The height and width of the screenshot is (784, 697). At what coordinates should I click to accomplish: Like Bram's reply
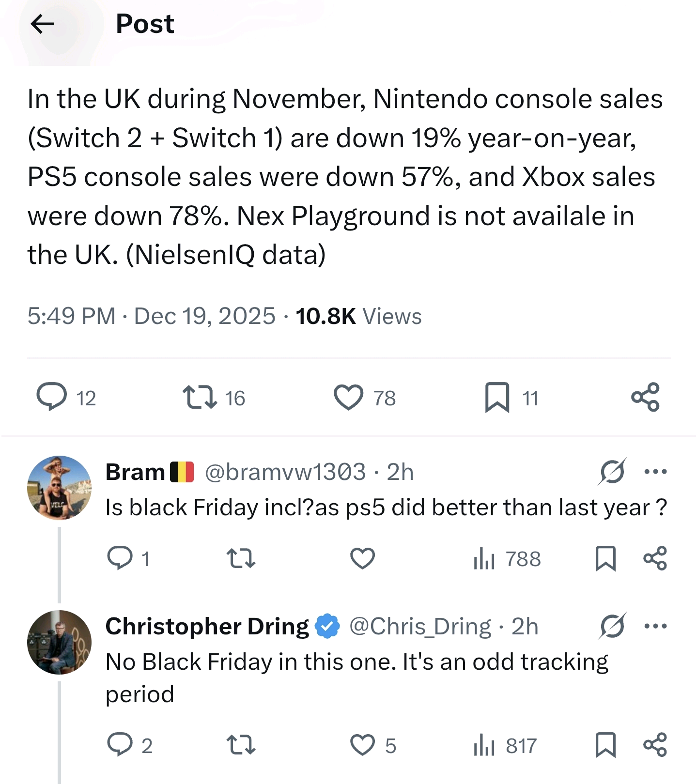(x=362, y=558)
